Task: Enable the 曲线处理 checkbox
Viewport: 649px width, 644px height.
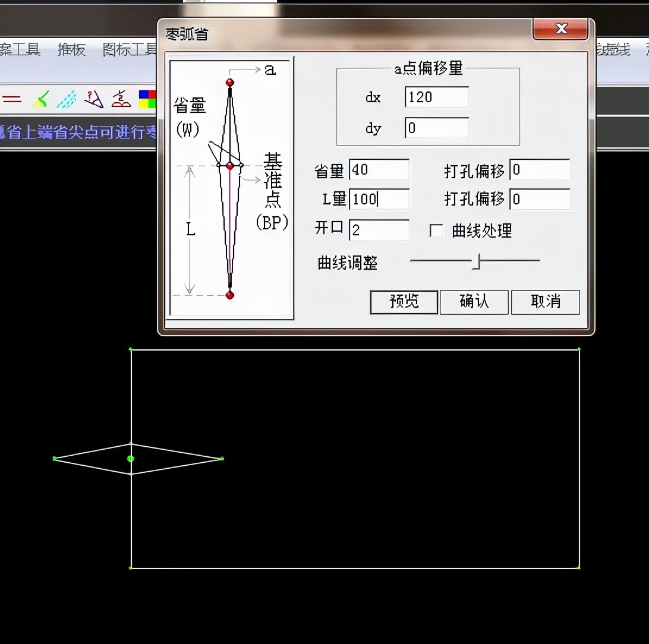Action: pos(437,231)
